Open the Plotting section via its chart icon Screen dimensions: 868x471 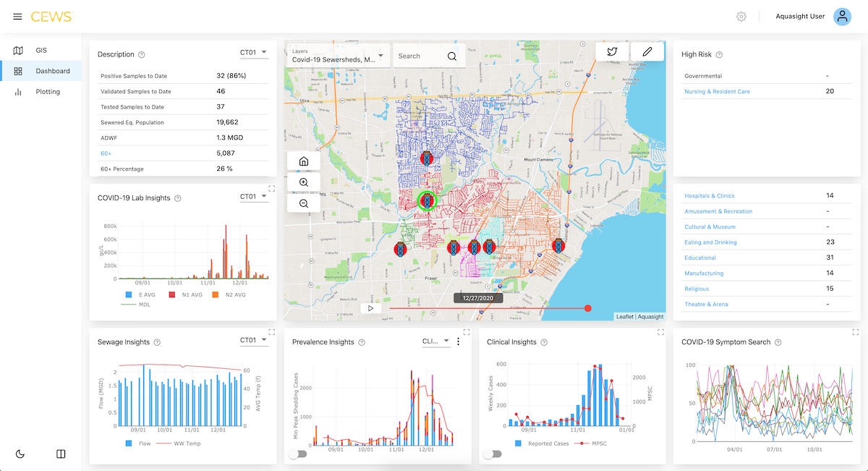(x=17, y=91)
